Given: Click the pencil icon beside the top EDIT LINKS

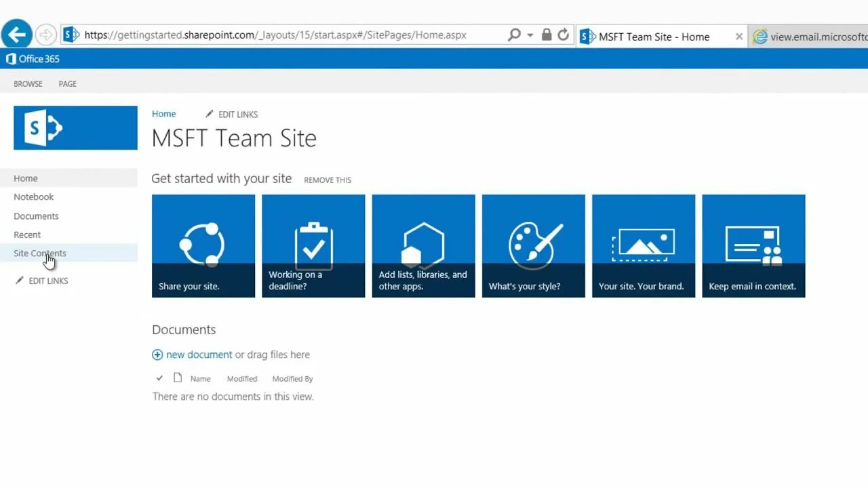Looking at the screenshot, I should tap(210, 114).
